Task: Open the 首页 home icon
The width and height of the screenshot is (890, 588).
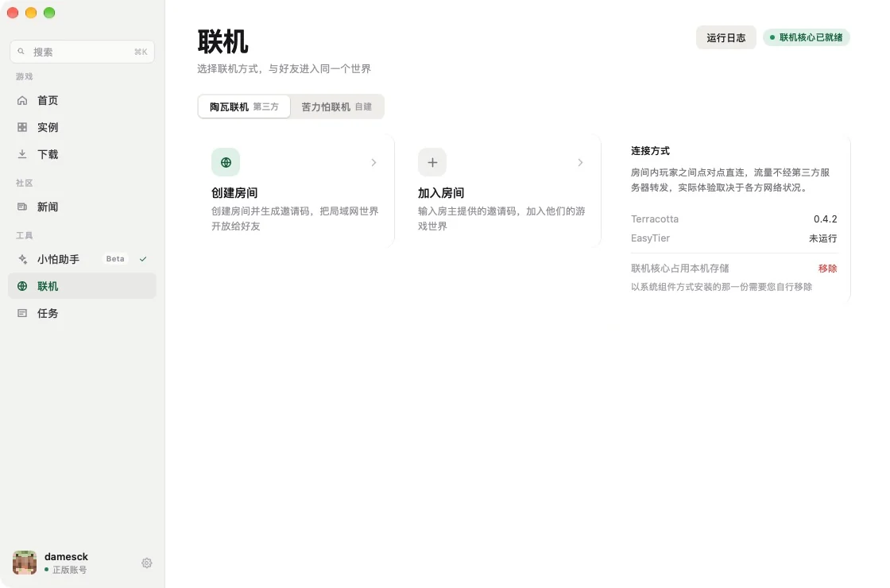Action: click(22, 100)
